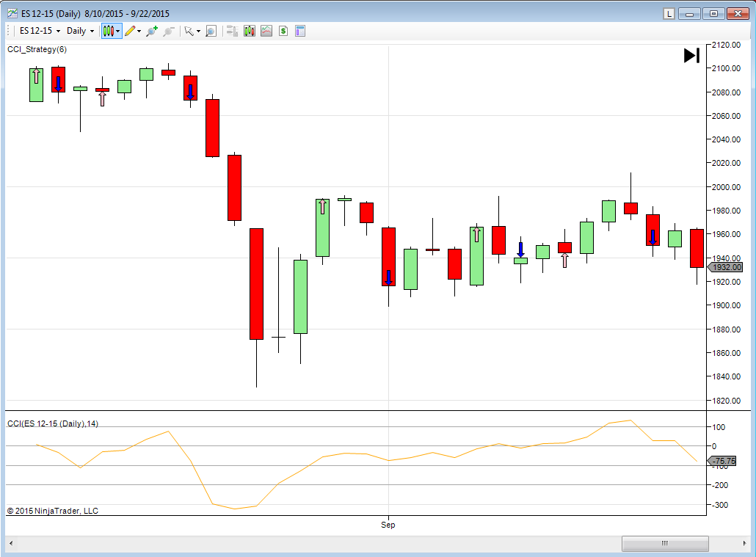This screenshot has width=756, height=557.
Task: Expand the ES 12-15 instrument dropdown
Action: 40,31
